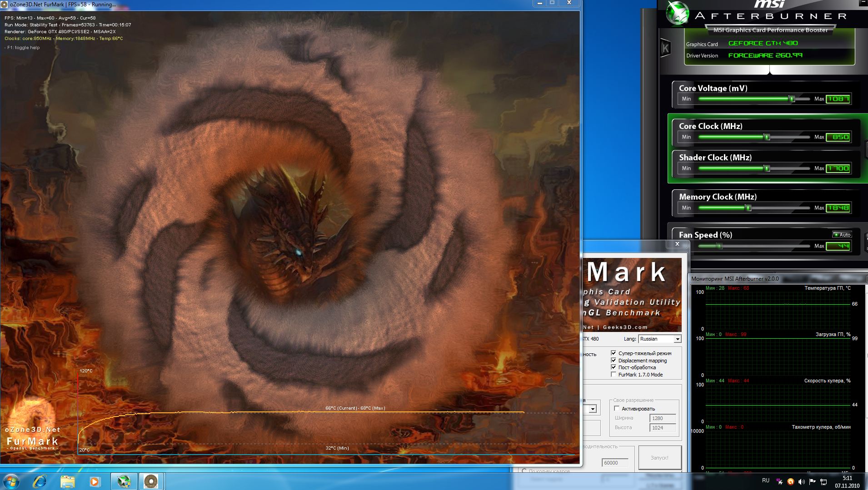Close the FurMark render window
The height and width of the screenshot is (490, 868).
click(569, 3)
